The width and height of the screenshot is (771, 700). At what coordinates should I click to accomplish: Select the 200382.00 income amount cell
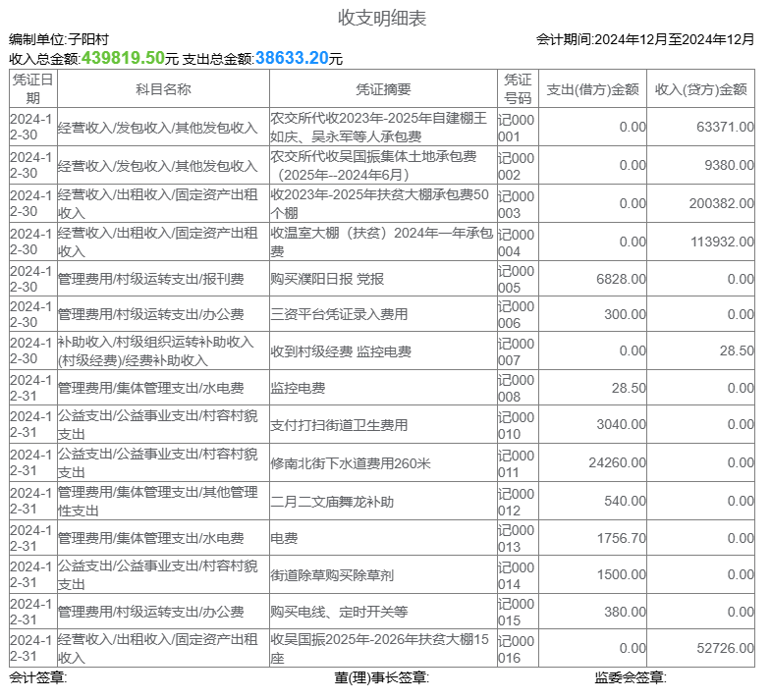click(x=721, y=203)
